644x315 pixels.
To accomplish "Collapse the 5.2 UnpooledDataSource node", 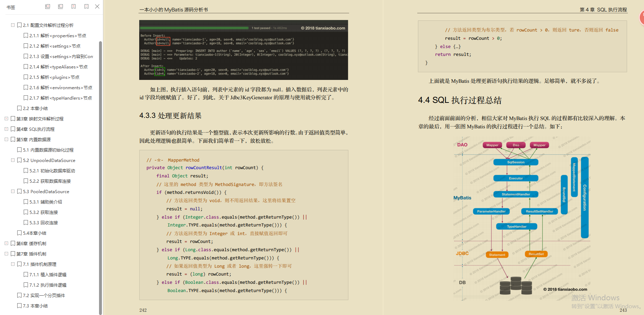I will (13, 160).
